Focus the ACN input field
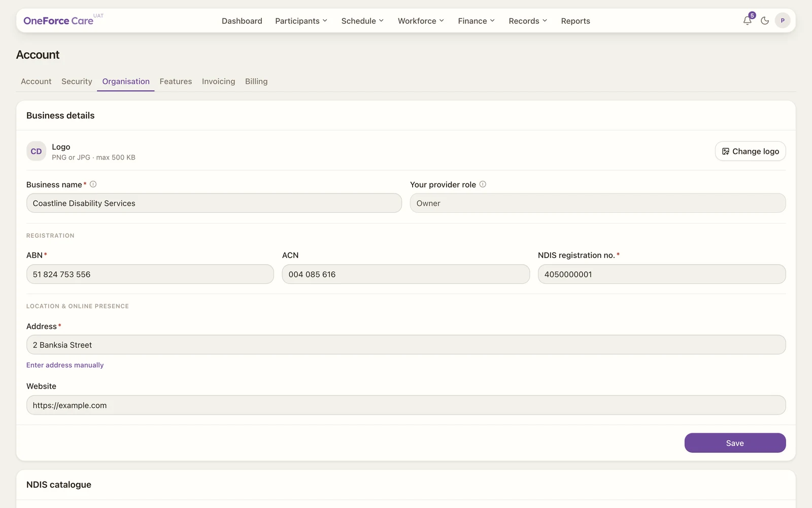This screenshot has width=812, height=508. click(x=406, y=274)
